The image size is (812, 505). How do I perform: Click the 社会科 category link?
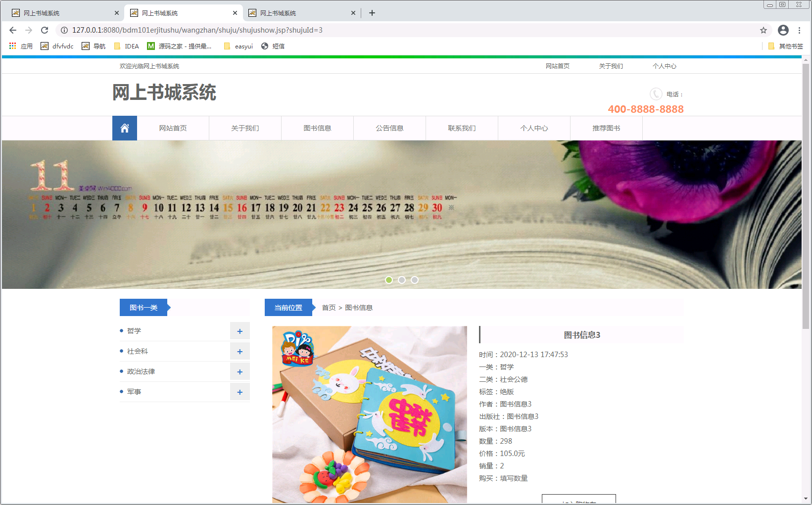pos(138,351)
